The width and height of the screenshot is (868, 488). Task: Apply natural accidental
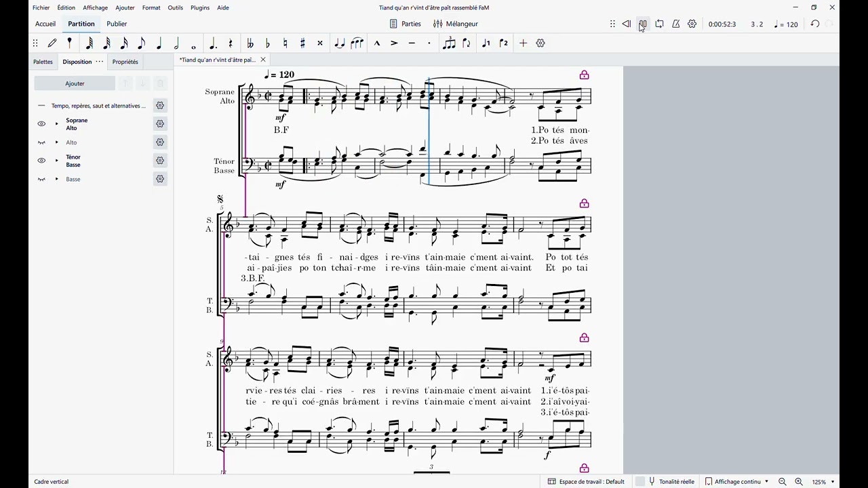click(x=285, y=43)
